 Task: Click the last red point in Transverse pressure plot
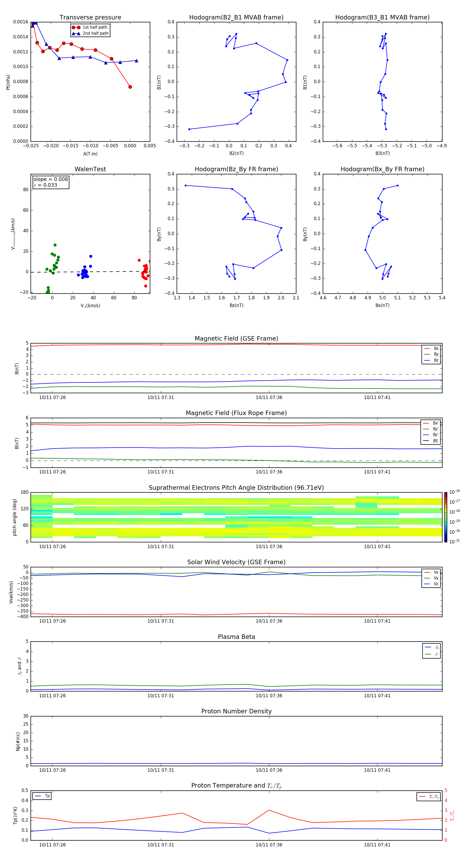(130, 87)
